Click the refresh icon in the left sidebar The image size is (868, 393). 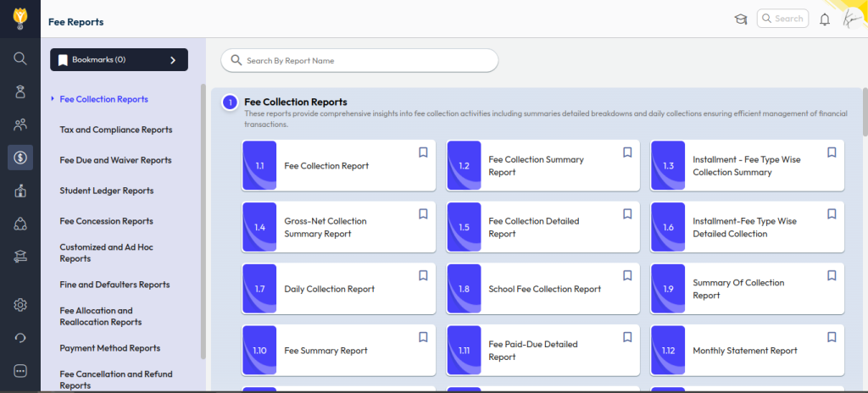(20, 338)
